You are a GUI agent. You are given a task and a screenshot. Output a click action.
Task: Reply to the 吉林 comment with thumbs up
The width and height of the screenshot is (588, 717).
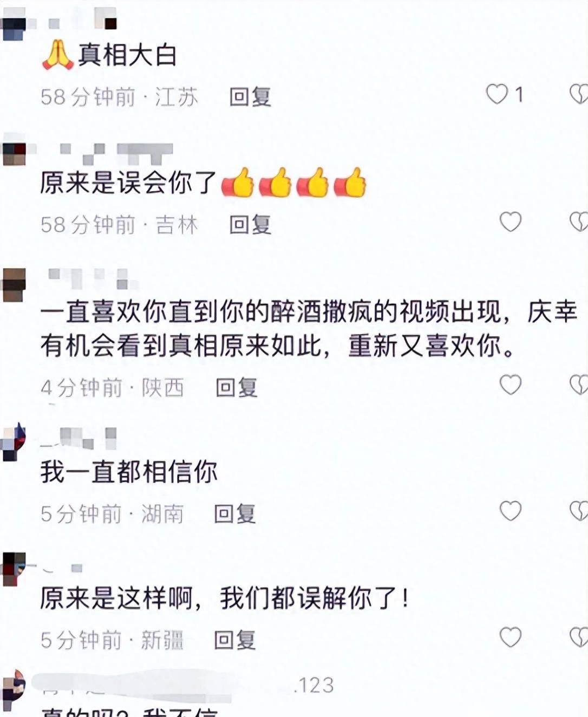point(250,224)
